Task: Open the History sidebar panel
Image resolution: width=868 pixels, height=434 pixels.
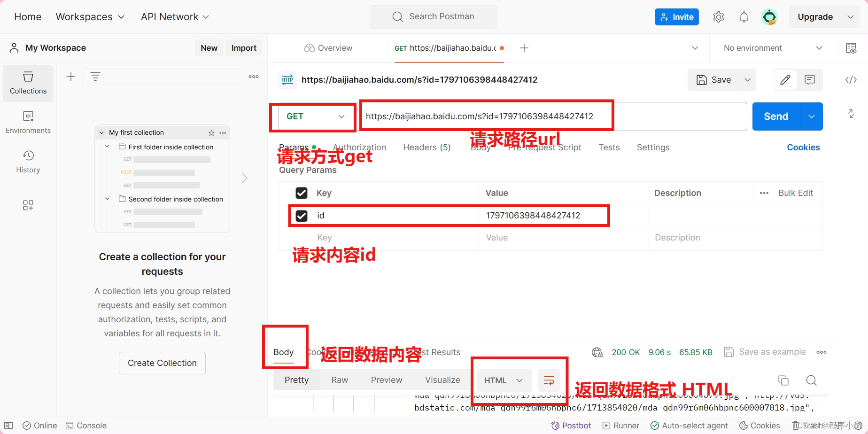Action: (28, 162)
